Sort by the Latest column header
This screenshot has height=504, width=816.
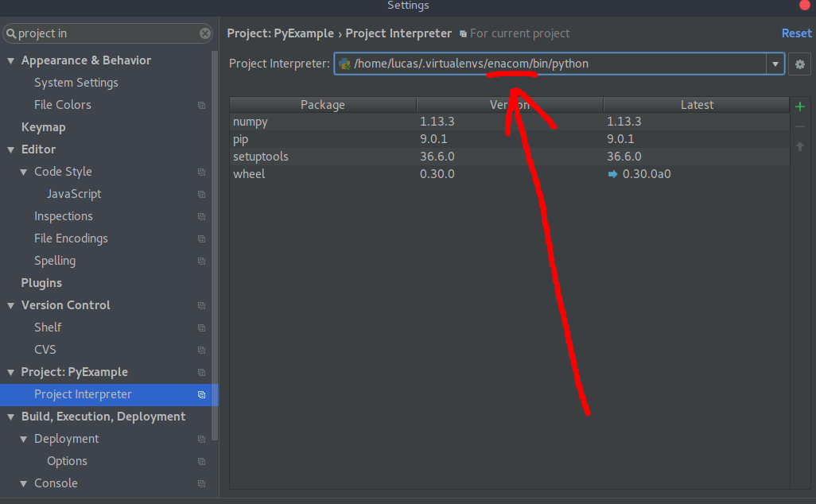(x=697, y=105)
